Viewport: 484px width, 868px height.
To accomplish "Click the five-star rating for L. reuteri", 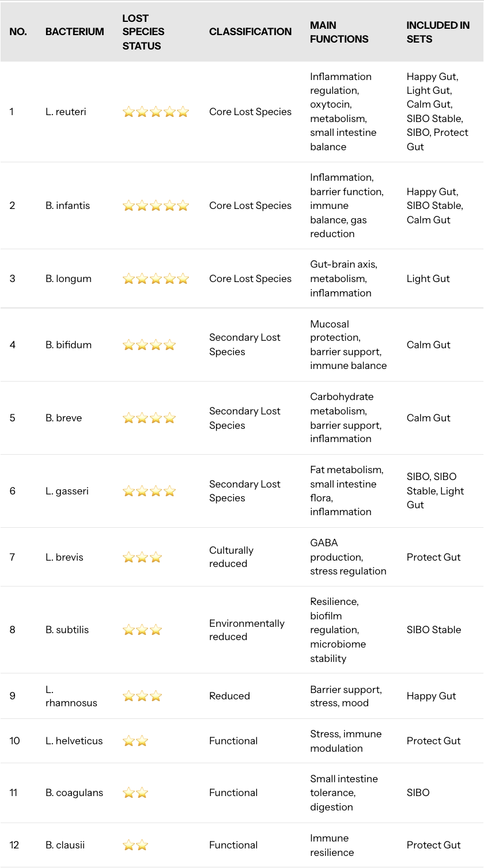I will (156, 112).
